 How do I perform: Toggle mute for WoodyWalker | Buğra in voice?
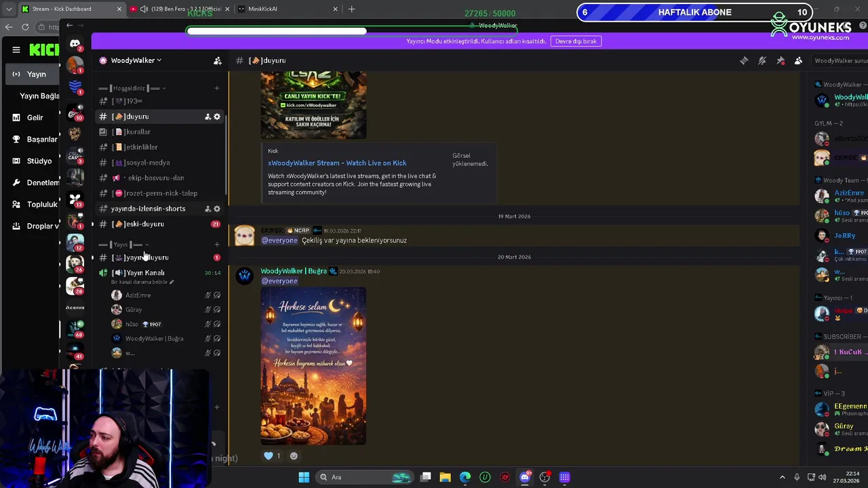tap(208, 339)
